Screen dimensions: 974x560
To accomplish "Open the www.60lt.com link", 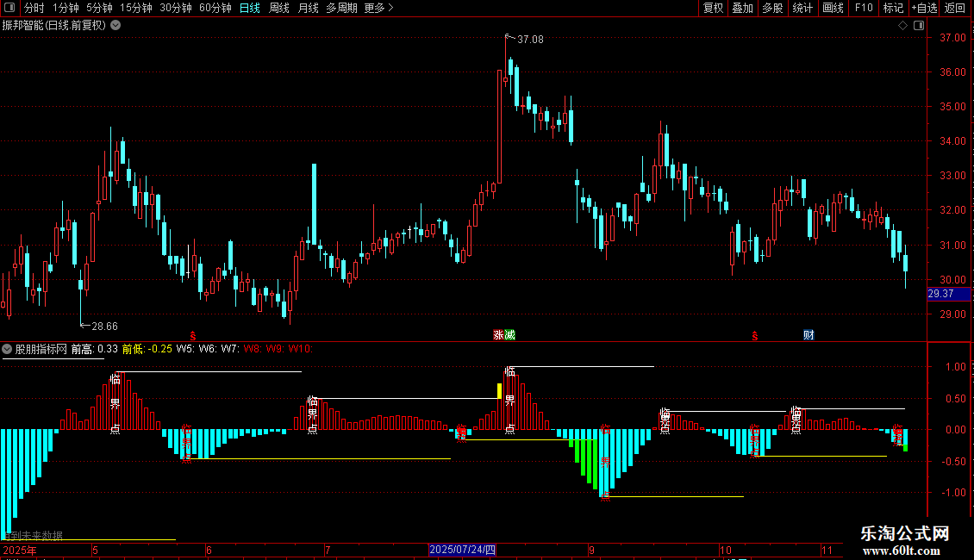I will pyautogui.click(x=902, y=551).
